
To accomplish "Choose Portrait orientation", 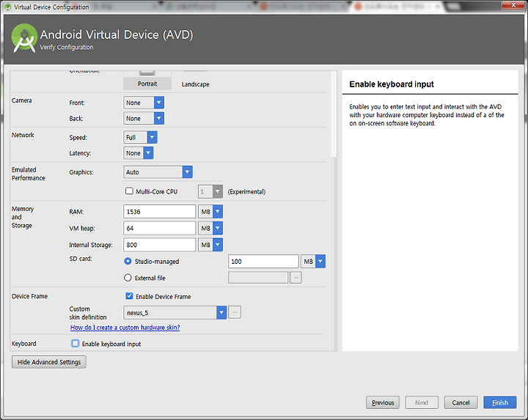I will click(147, 80).
